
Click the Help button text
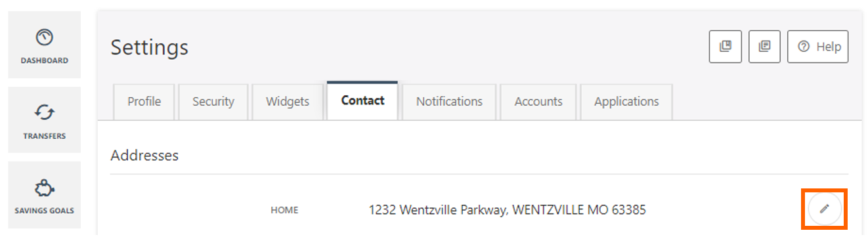(829, 47)
